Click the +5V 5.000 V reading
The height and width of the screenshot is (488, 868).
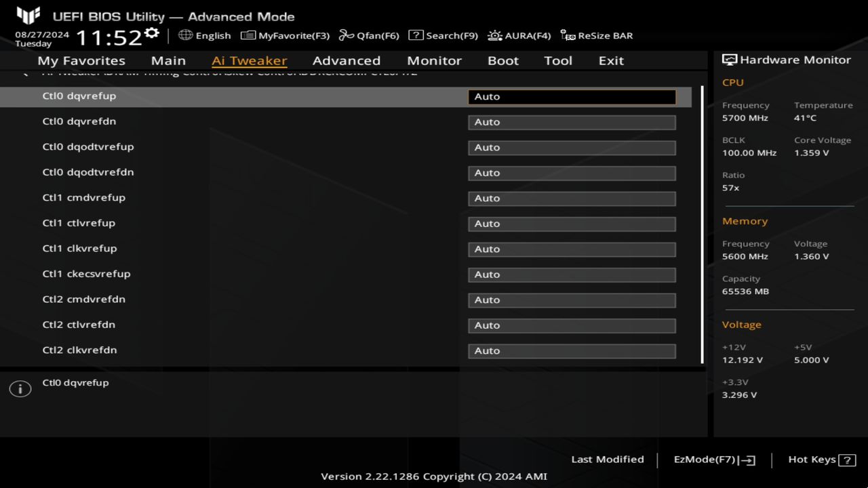[811, 360]
